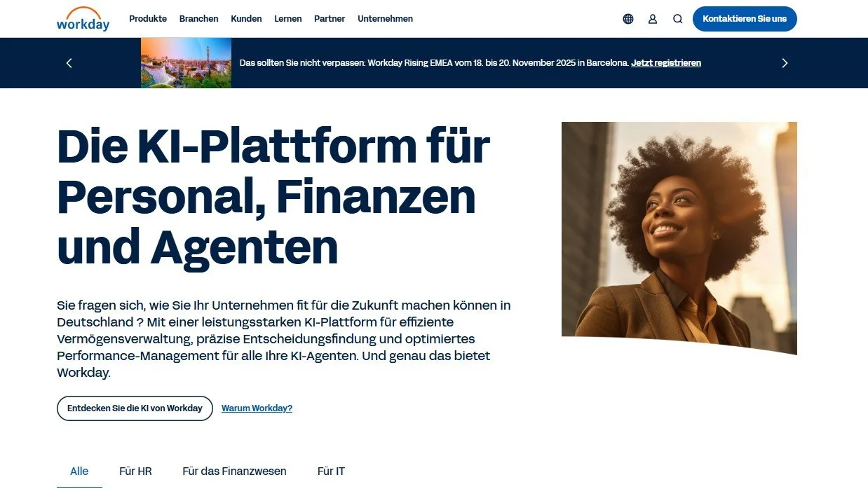Viewport: 868px width, 489px height.
Task: Click the Barcelona banner thumbnail image
Action: [x=186, y=63]
